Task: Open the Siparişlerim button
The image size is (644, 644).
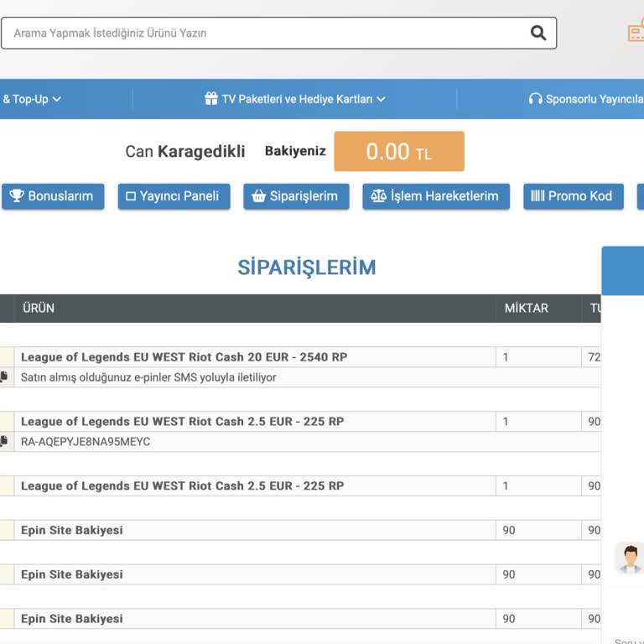Action: point(296,196)
